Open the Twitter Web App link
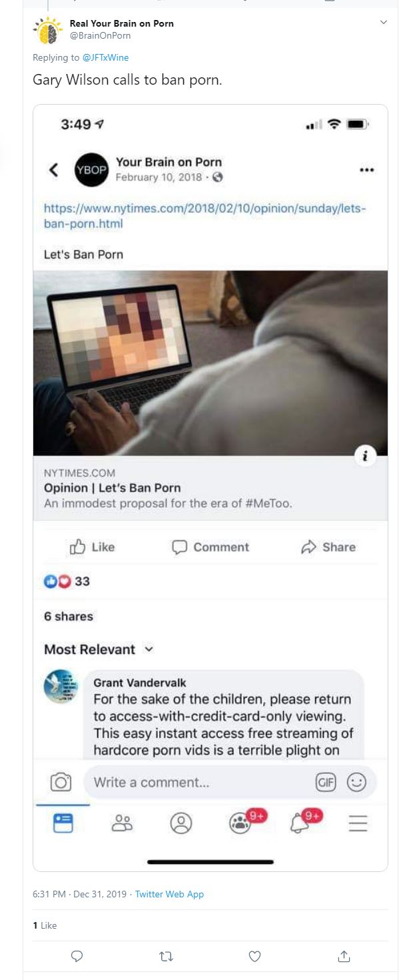This screenshot has height=980, width=407. point(169,894)
